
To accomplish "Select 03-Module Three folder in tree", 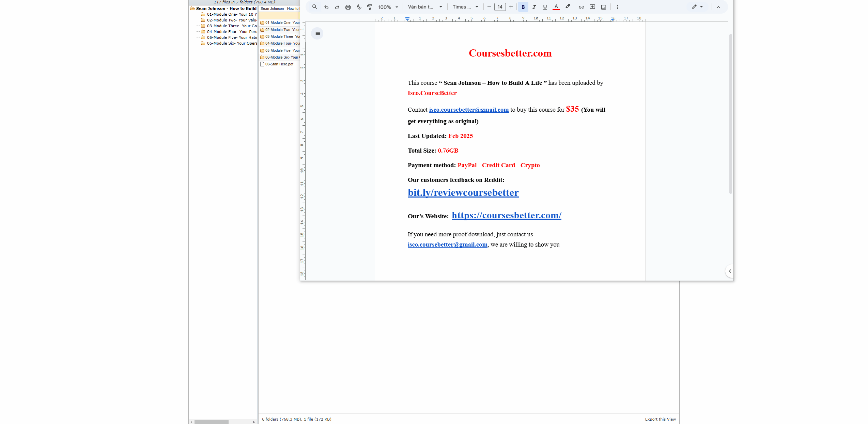I will coord(232,26).
